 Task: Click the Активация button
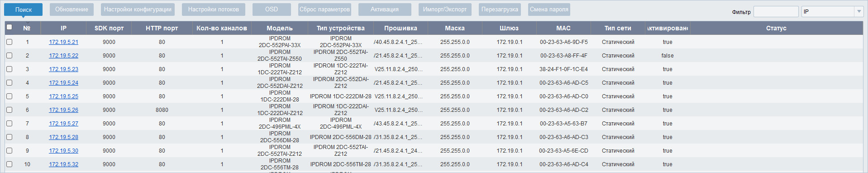click(385, 10)
